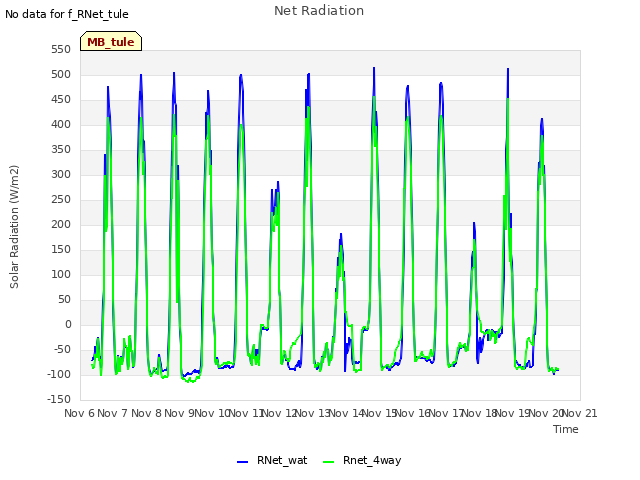This screenshot has height=480, width=640.
Task: Toggle the Rnet_4way legend entry
Action: (x=362, y=460)
